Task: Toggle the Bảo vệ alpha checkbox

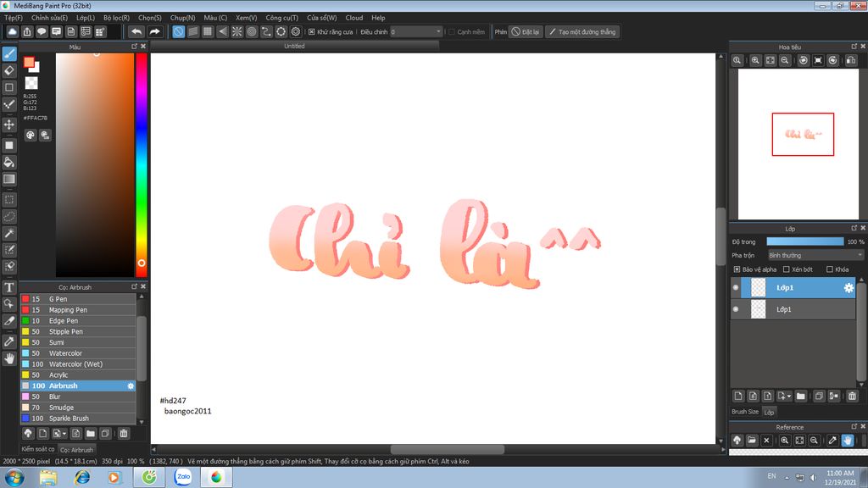Action: tap(737, 269)
